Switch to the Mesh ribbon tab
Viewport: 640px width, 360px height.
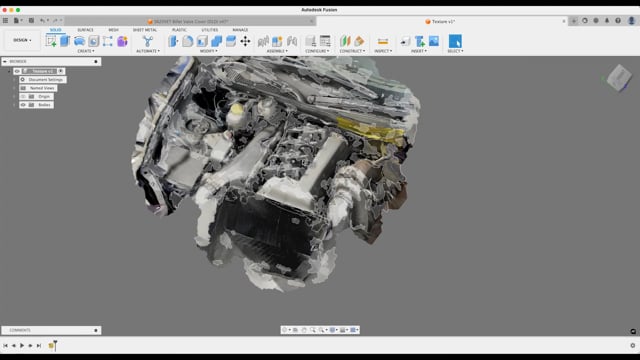[x=113, y=30]
